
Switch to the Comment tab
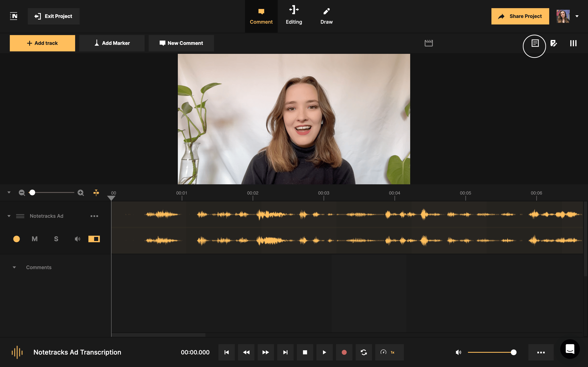point(261,16)
